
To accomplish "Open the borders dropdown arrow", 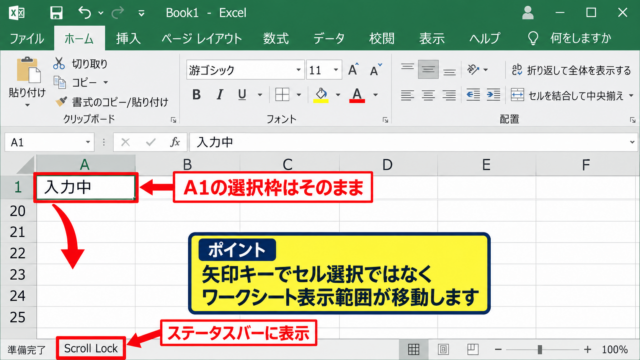I will [299, 95].
